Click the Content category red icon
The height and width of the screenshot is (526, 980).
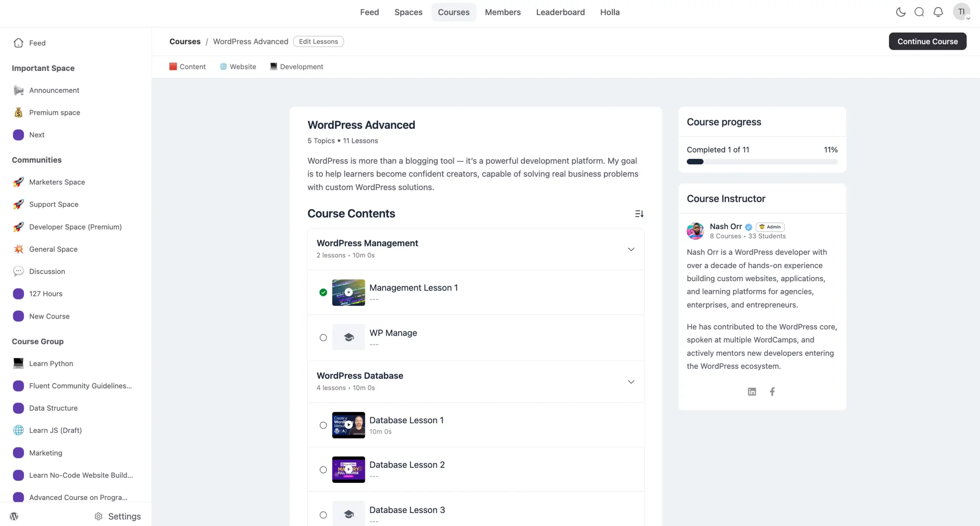coord(173,66)
